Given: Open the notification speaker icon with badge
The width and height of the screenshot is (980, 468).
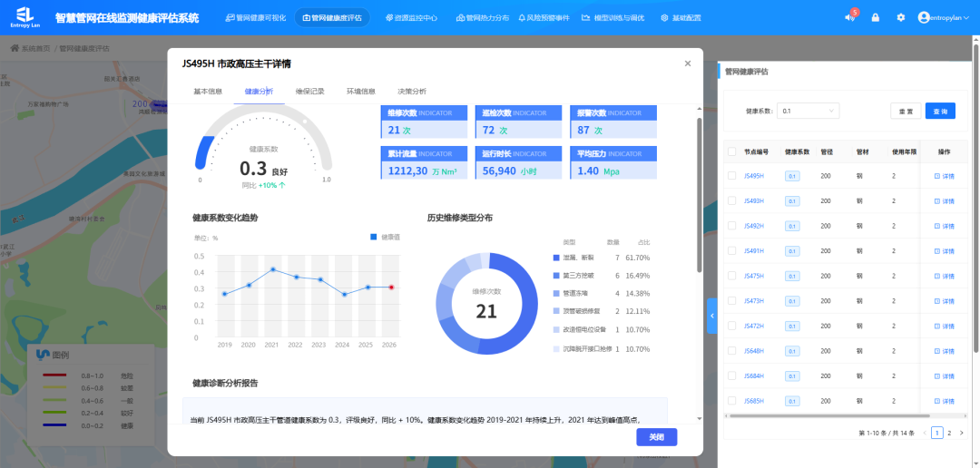Looking at the screenshot, I should [x=849, y=17].
